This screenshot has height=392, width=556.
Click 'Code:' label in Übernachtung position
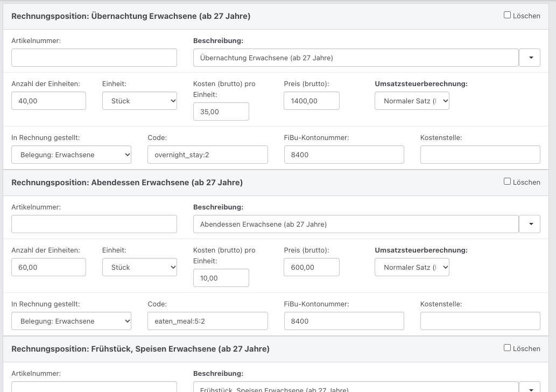157,138
